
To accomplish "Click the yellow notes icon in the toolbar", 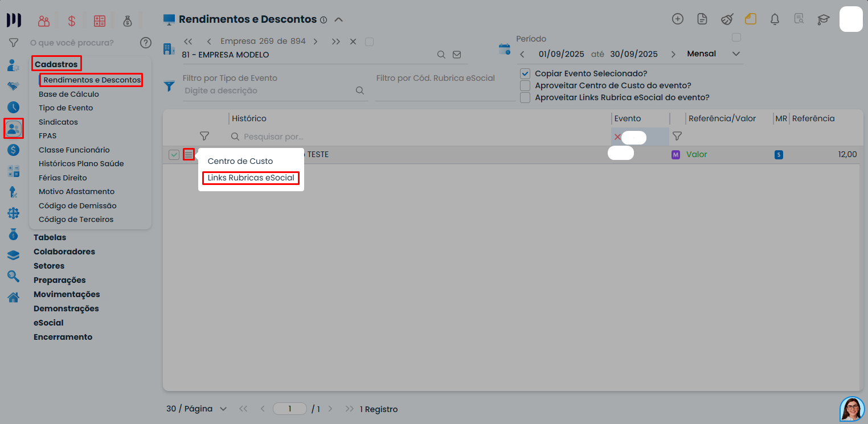I will [x=751, y=18].
